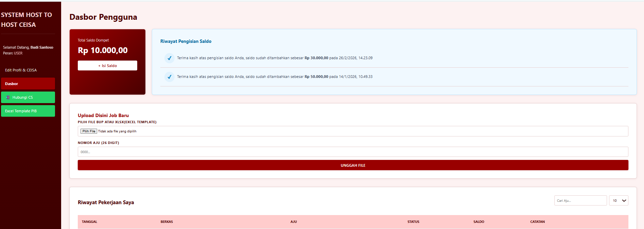Click the CATATAN column header

click(x=537, y=222)
